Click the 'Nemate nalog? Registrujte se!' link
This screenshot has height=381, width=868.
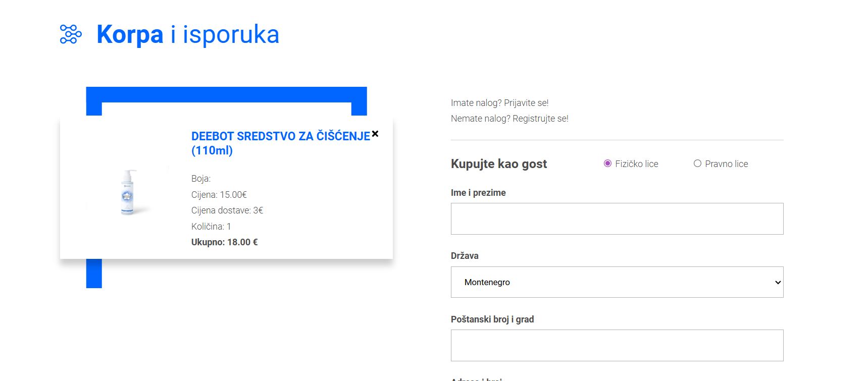coord(509,119)
